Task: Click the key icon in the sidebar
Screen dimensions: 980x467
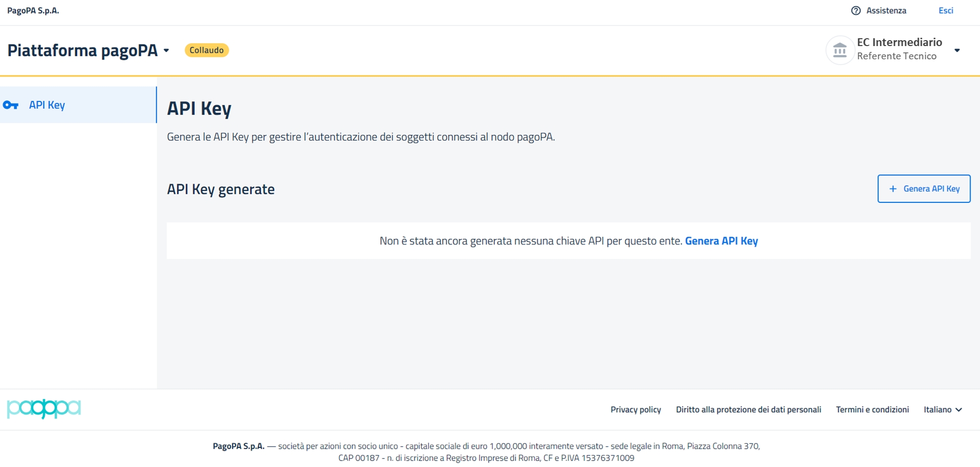Action: 10,105
